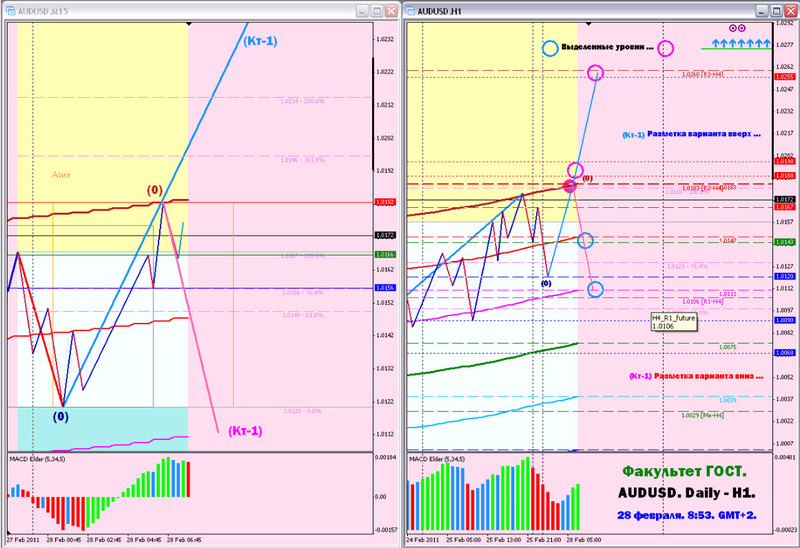
Task: Click the chart shift triangle in H1 window
Action: click(588, 23)
